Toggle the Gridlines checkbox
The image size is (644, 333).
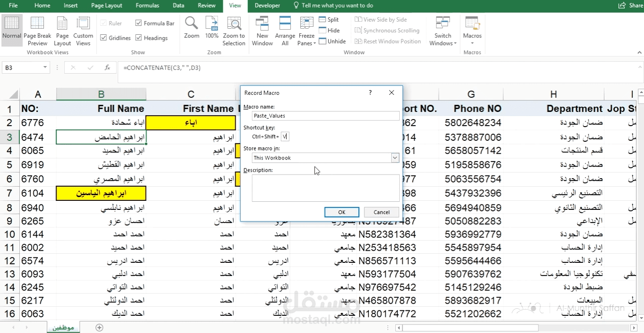(x=103, y=38)
